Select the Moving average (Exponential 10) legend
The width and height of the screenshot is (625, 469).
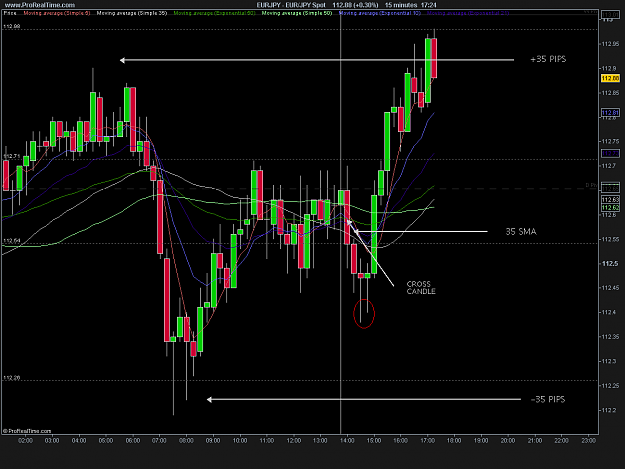(x=380, y=13)
